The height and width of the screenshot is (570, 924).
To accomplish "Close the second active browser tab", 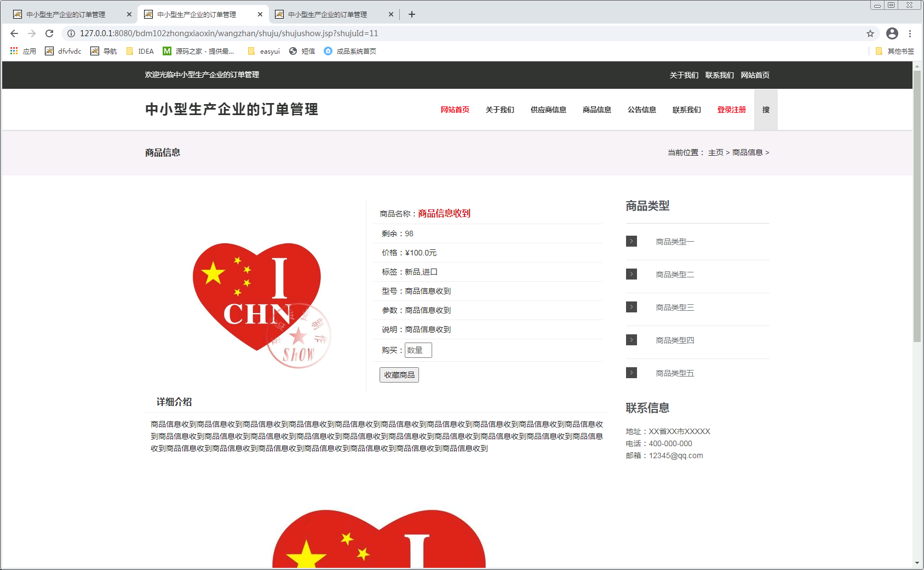I will pos(260,14).
